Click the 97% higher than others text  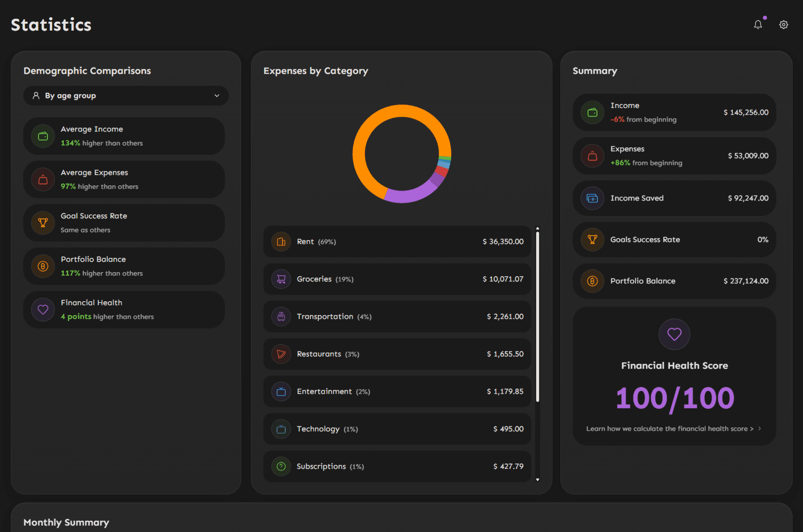99,187
